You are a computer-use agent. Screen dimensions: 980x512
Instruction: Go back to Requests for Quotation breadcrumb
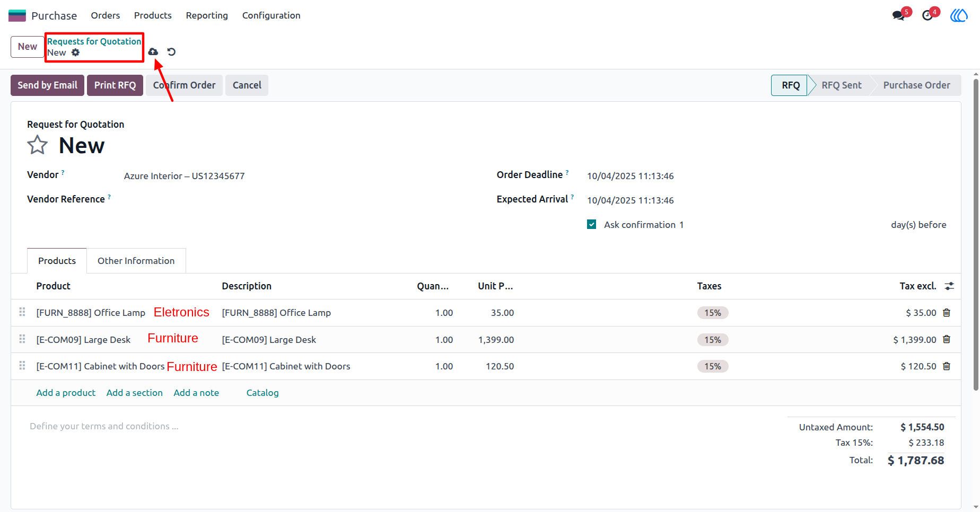(x=94, y=41)
